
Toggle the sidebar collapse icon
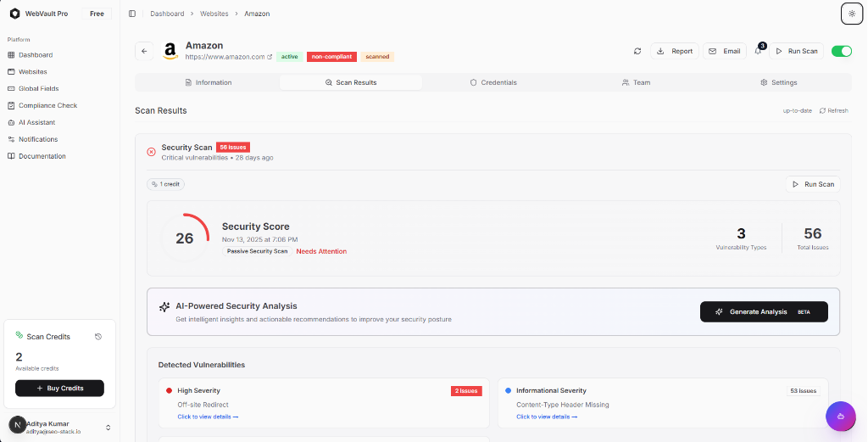[x=132, y=14]
